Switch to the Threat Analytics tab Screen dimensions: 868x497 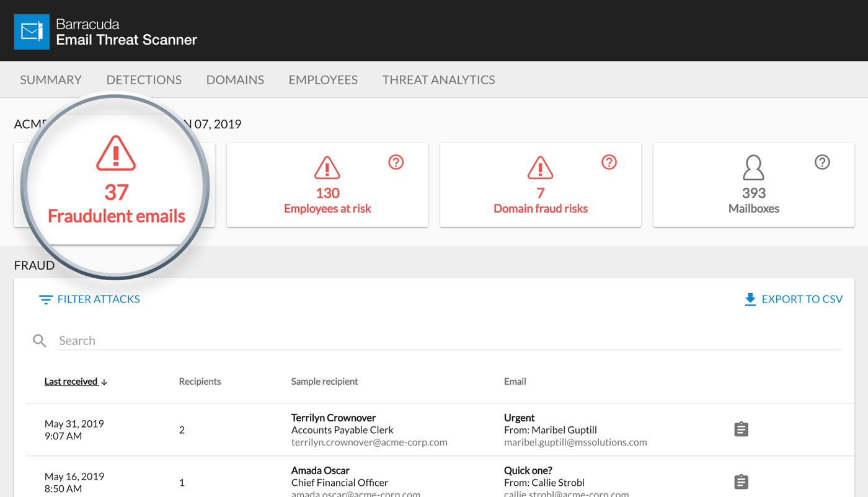click(x=438, y=79)
